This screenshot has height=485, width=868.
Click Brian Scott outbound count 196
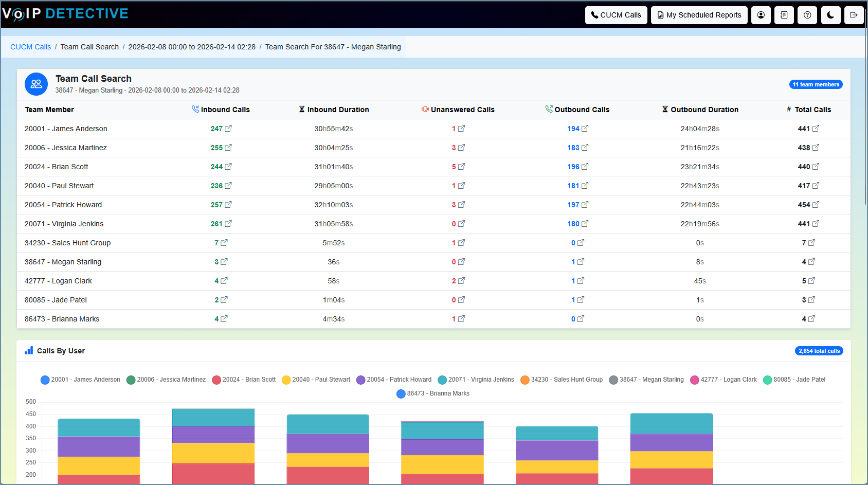(573, 167)
